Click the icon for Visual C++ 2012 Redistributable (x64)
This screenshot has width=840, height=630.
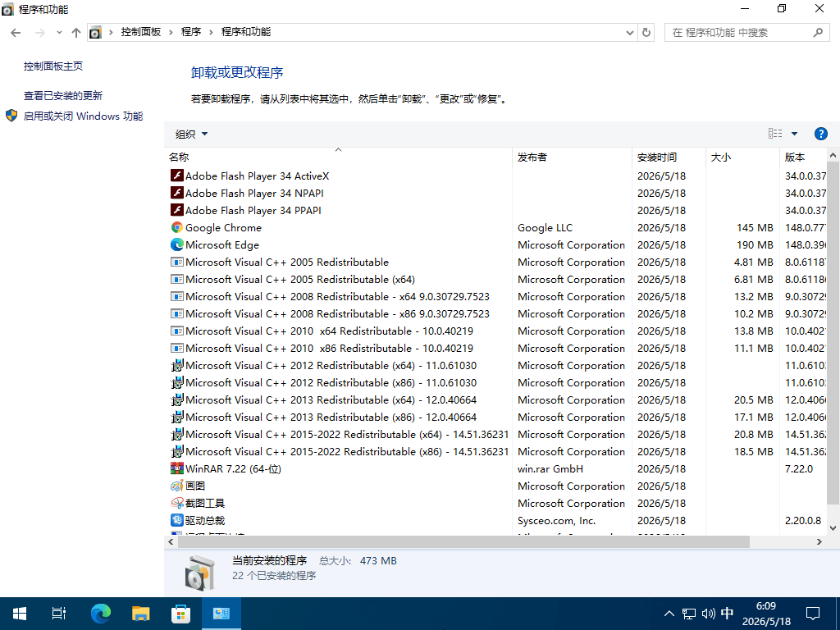[x=177, y=365]
